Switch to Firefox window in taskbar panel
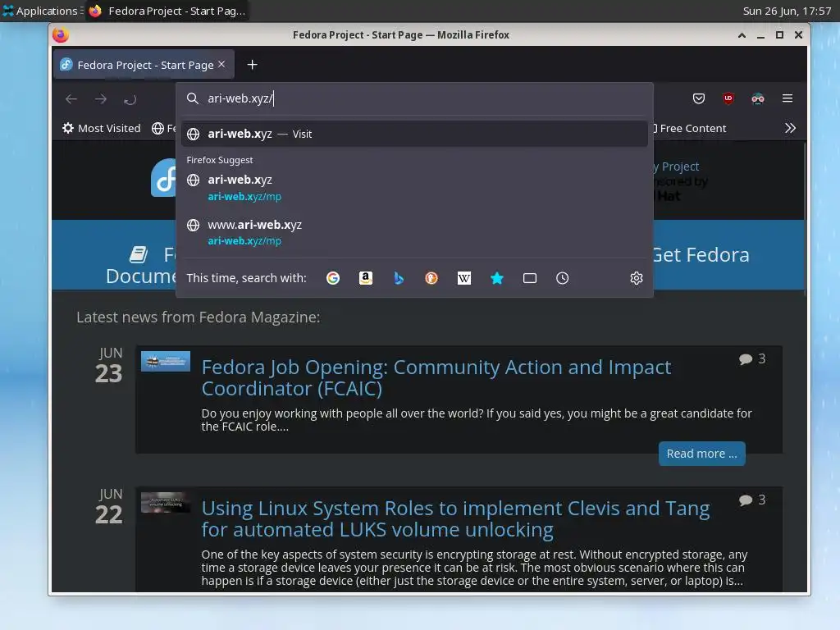The image size is (840, 630). point(167,11)
